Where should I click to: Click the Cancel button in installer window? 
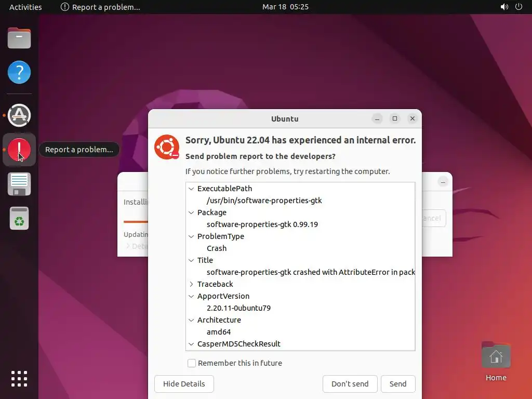click(x=434, y=218)
